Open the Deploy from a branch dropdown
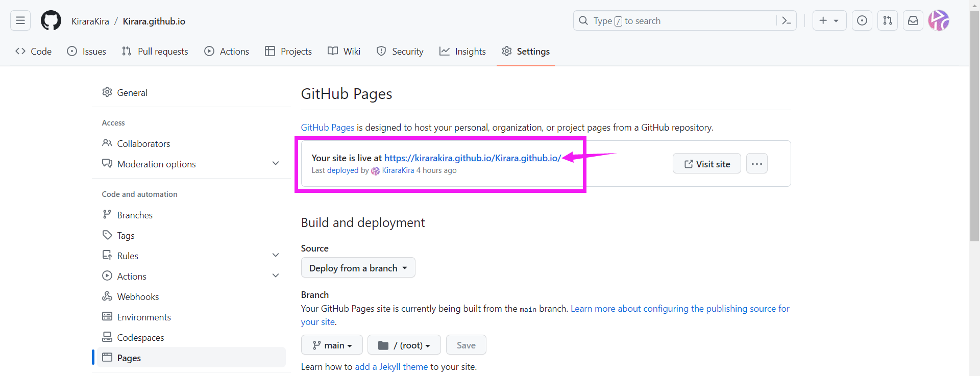Viewport: 980px width, 376px height. [x=358, y=268]
